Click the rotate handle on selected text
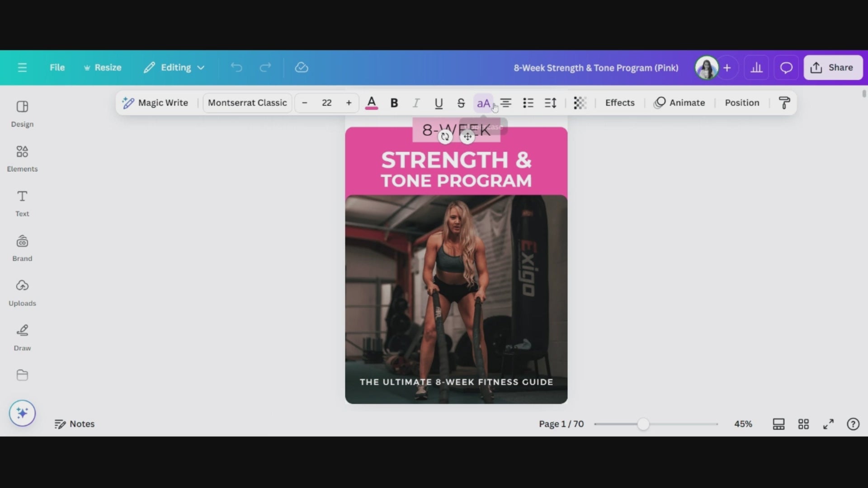 click(445, 136)
